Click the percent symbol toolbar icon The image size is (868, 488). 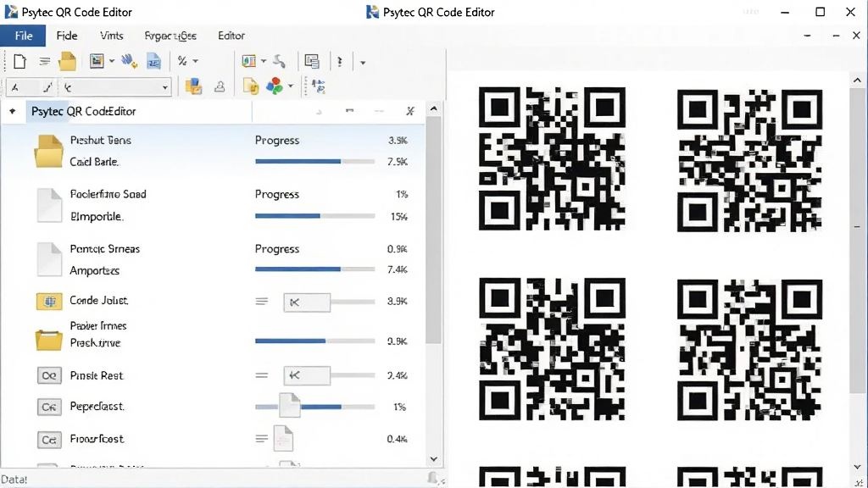[182, 61]
